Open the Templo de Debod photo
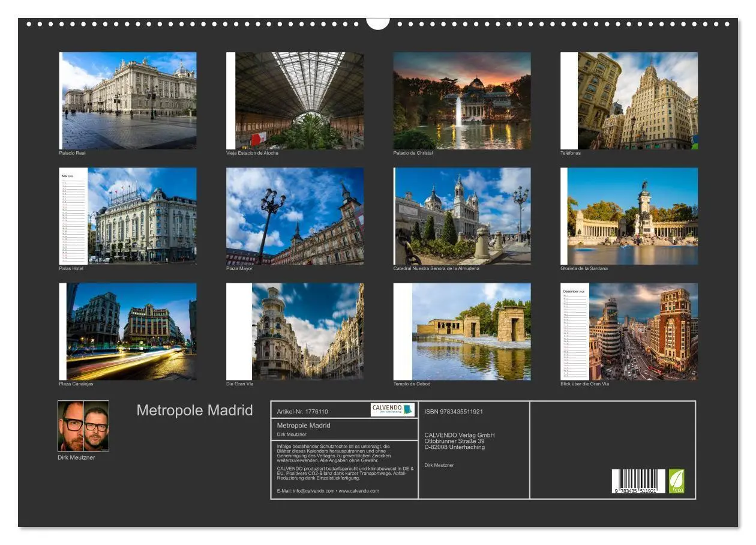 462,331
